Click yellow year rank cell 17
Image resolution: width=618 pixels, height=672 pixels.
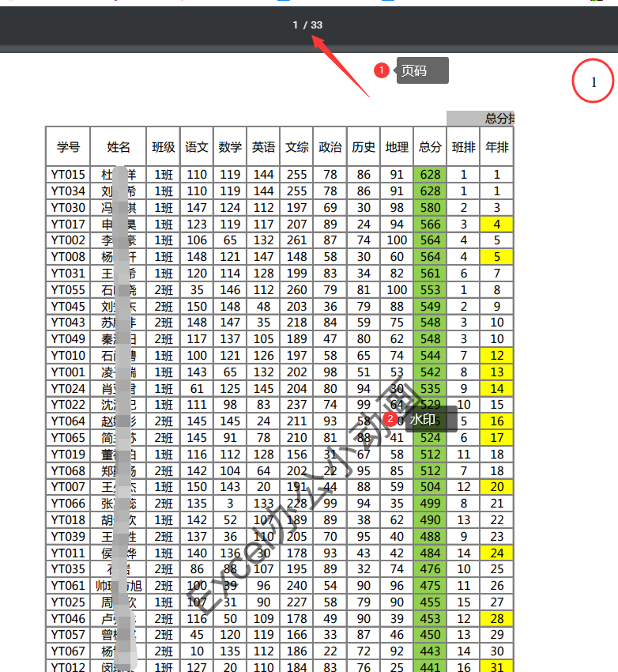tap(497, 438)
